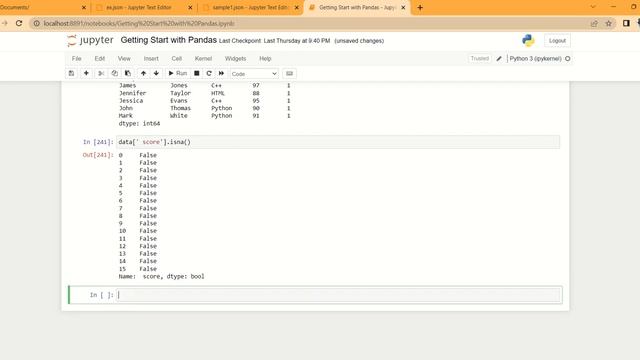Paste cells below icon
The image size is (640, 360).
coord(128,73)
